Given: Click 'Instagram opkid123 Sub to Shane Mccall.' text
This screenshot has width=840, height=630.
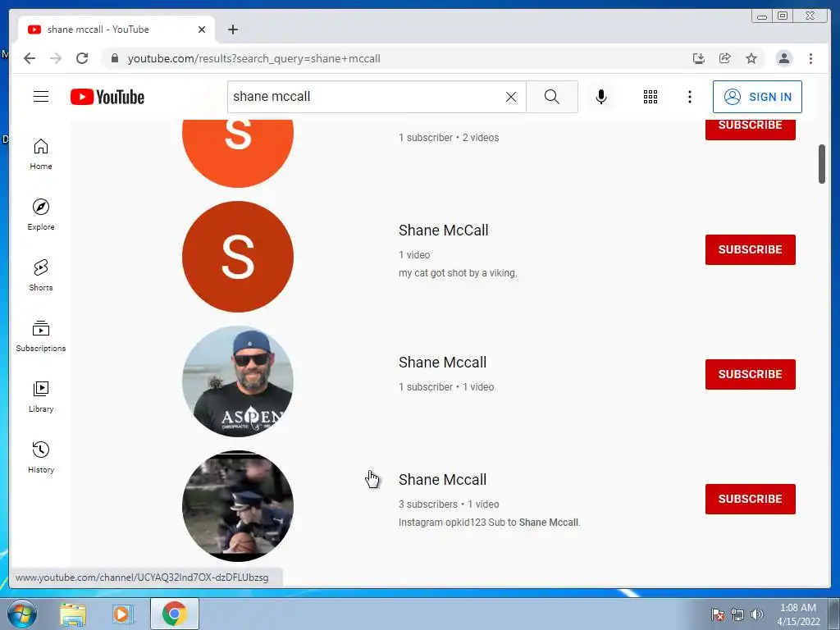Looking at the screenshot, I should click(x=489, y=523).
